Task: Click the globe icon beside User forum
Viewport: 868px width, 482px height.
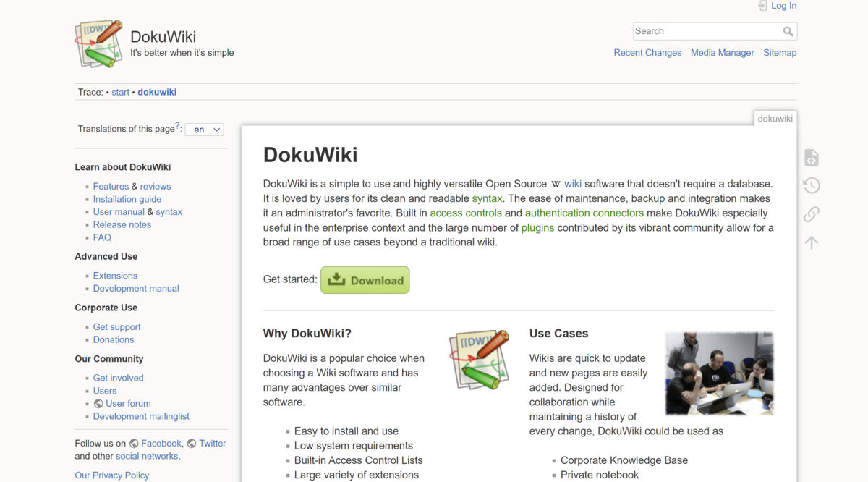Action: coord(98,404)
